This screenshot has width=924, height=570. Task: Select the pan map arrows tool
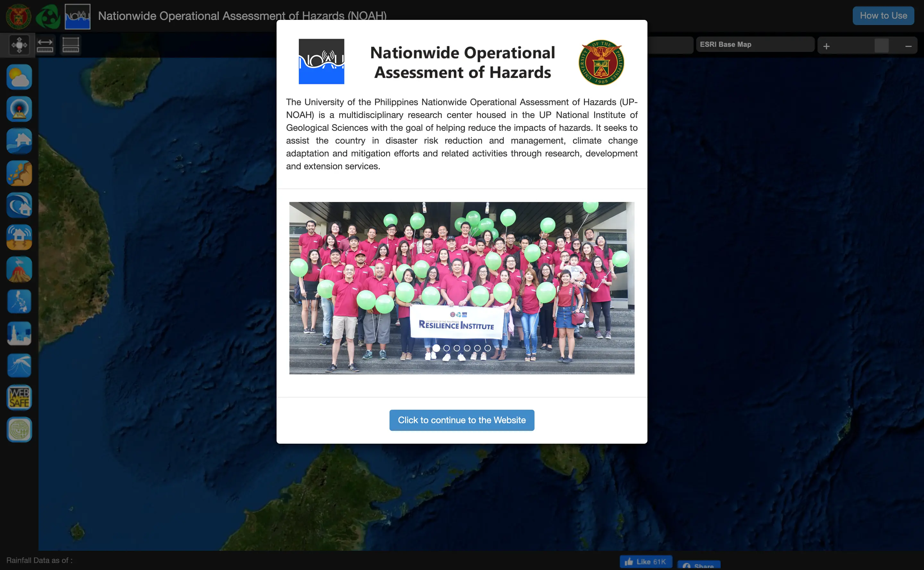point(19,45)
